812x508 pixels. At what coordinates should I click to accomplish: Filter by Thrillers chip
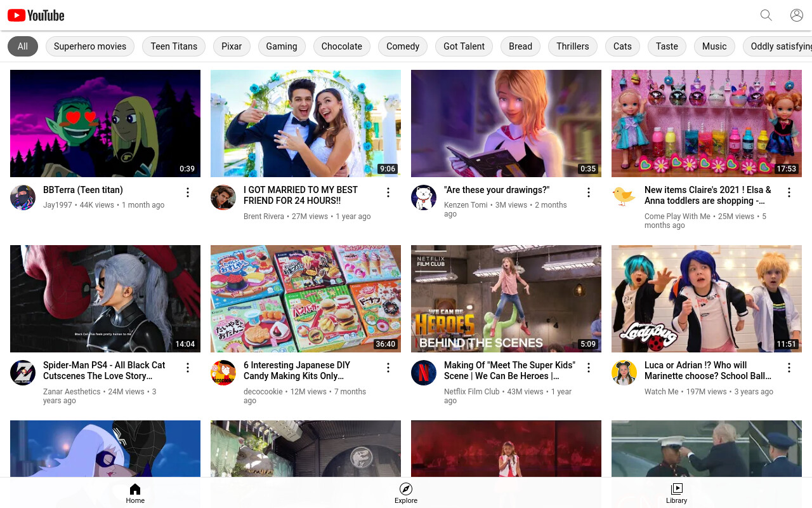pos(573,46)
